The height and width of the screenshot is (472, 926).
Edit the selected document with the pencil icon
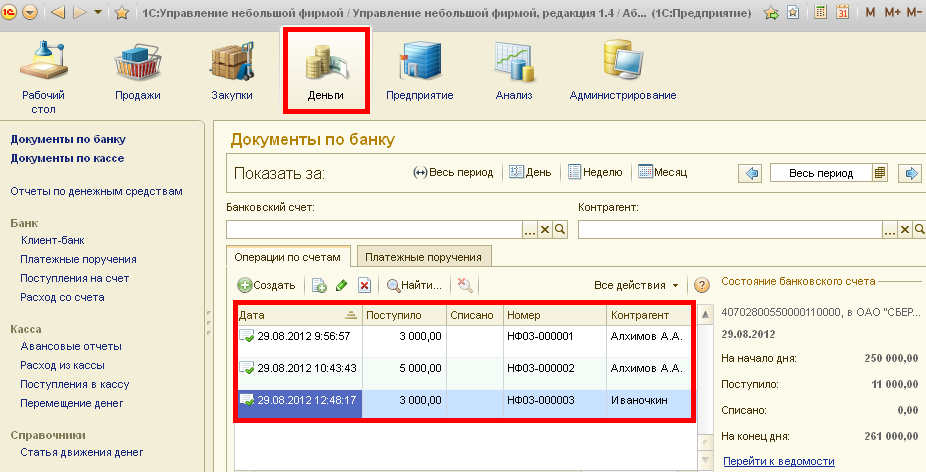click(x=341, y=285)
